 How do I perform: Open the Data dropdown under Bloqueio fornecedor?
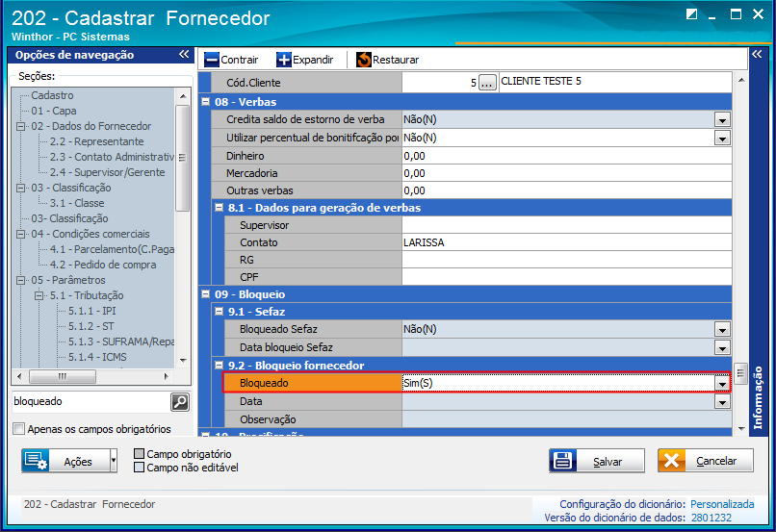pyautogui.click(x=722, y=401)
